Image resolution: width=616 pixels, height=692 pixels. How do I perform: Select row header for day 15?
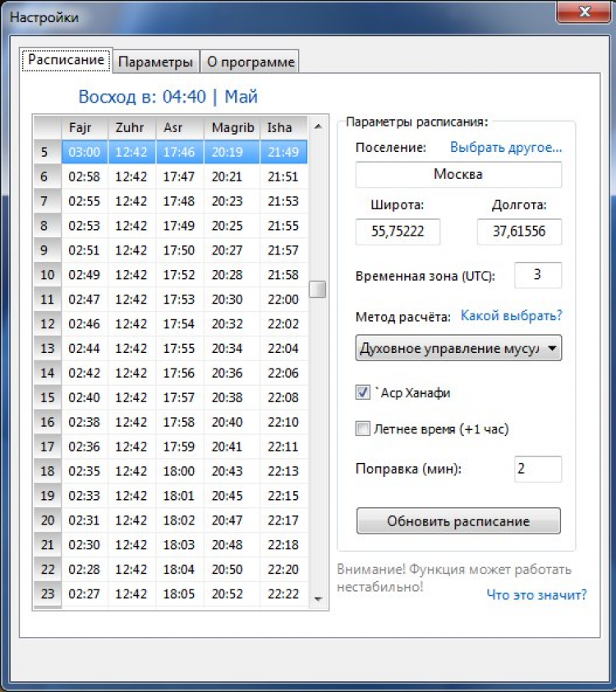pyautogui.click(x=48, y=397)
